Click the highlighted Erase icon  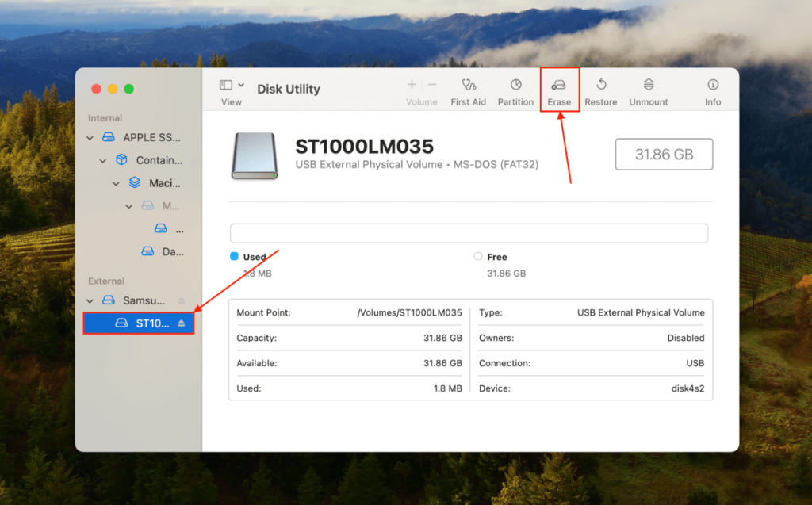tap(559, 90)
